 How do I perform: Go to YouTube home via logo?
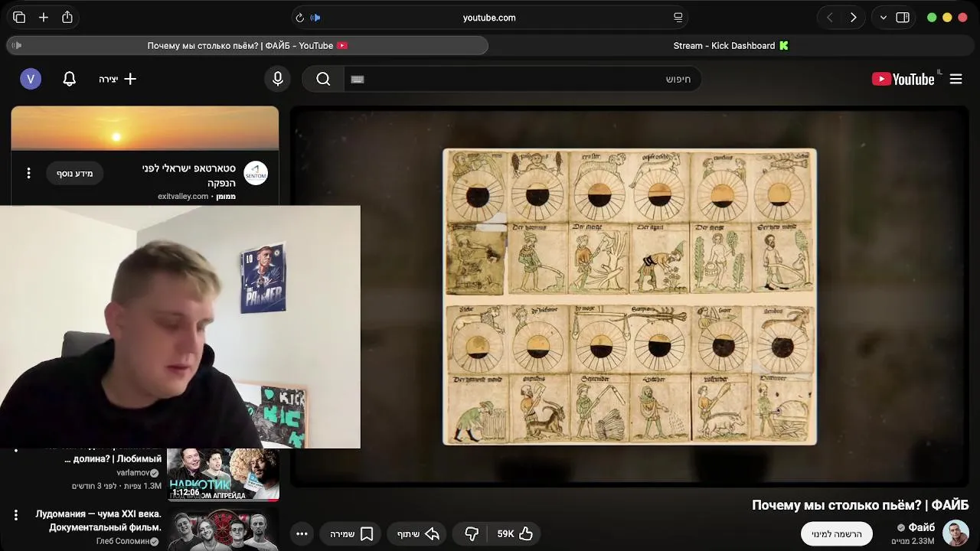coord(903,79)
